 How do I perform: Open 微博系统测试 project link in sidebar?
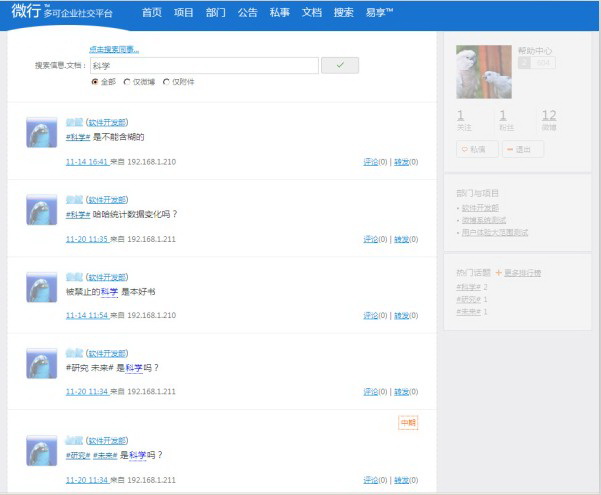pos(484,220)
